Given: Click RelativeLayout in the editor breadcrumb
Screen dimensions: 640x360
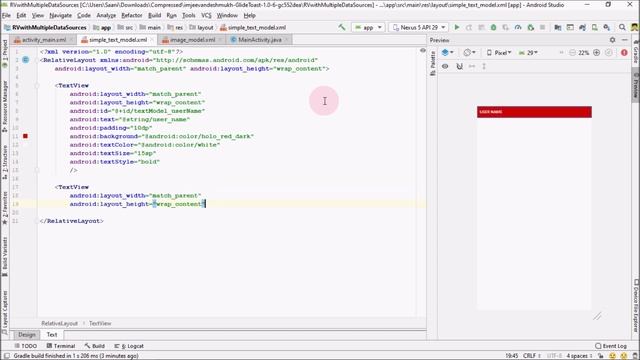Looking at the screenshot, I should pos(60,323).
